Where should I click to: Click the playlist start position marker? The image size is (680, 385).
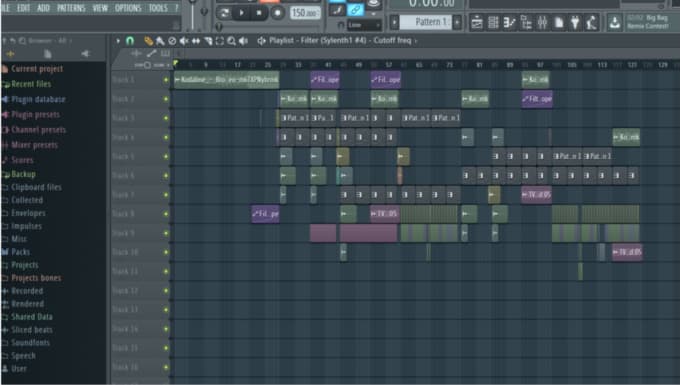tap(176, 64)
